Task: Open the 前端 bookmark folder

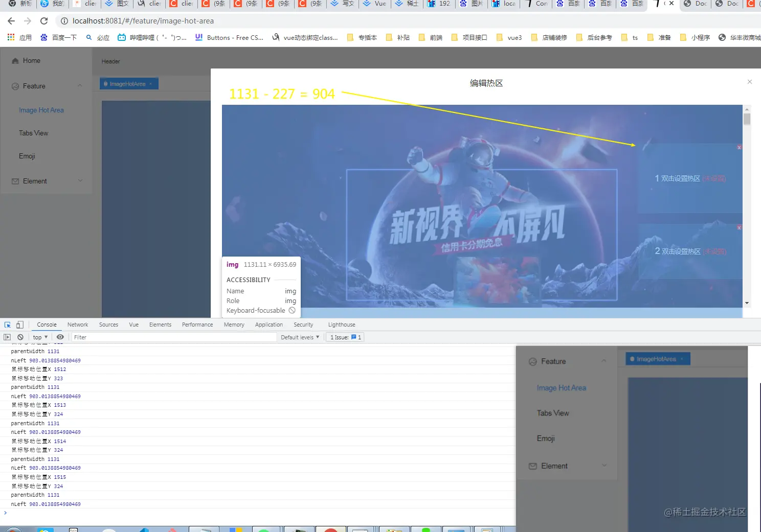Action: tap(431, 37)
